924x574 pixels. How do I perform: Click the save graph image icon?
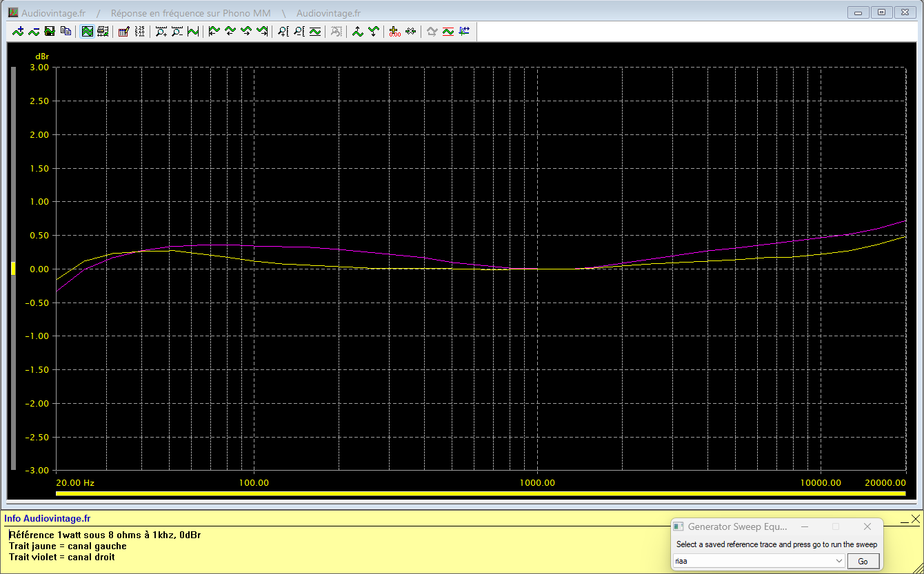pyautogui.click(x=50, y=31)
